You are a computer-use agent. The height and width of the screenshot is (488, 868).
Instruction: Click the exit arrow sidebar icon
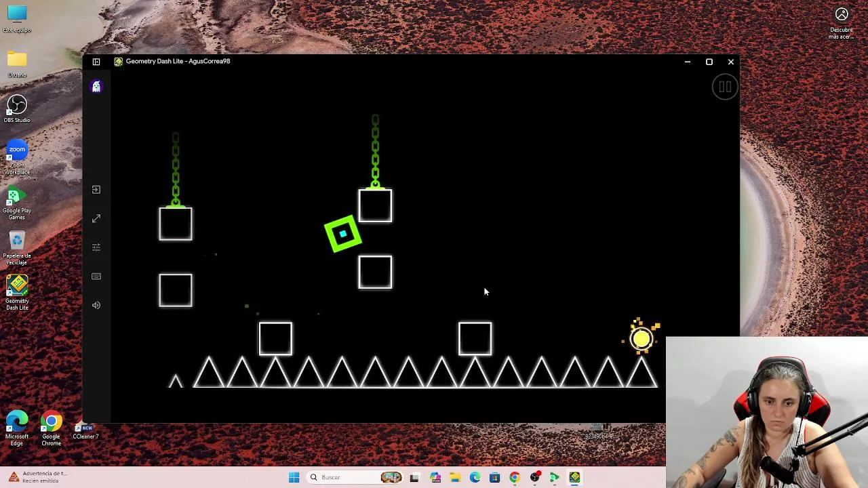coord(96,190)
